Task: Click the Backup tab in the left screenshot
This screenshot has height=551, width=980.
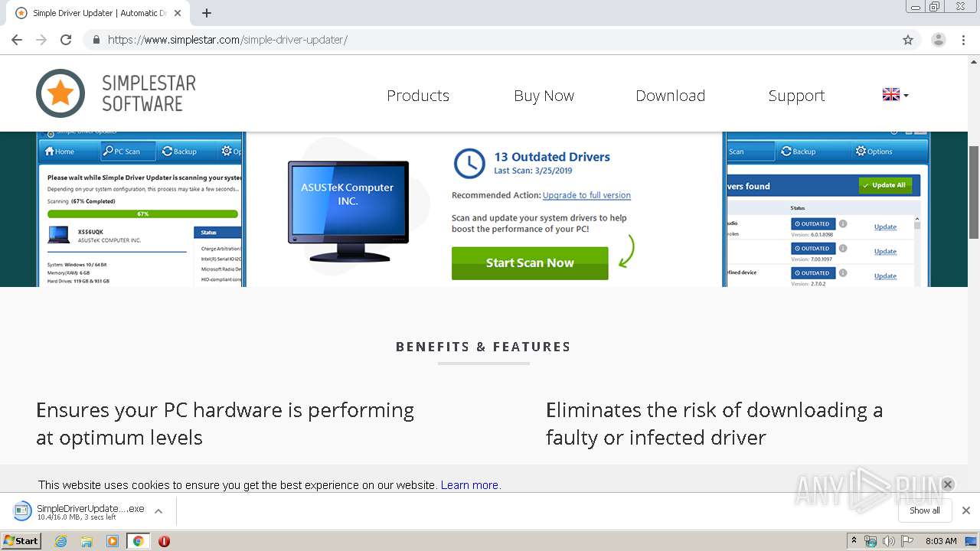Action: (180, 152)
